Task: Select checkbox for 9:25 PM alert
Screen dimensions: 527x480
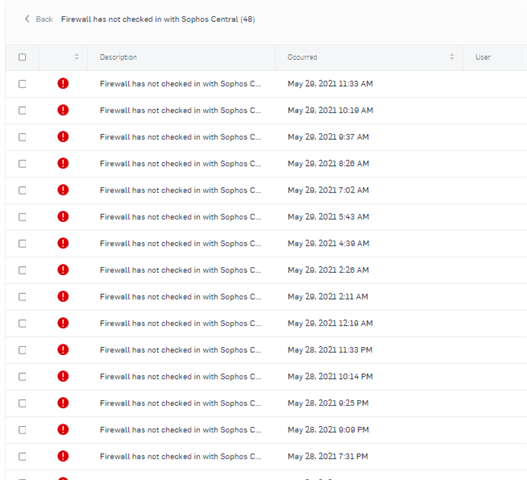Action: click(22, 403)
